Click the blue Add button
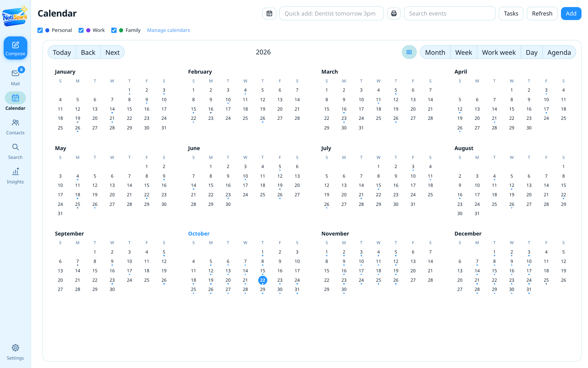 (571, 13)
